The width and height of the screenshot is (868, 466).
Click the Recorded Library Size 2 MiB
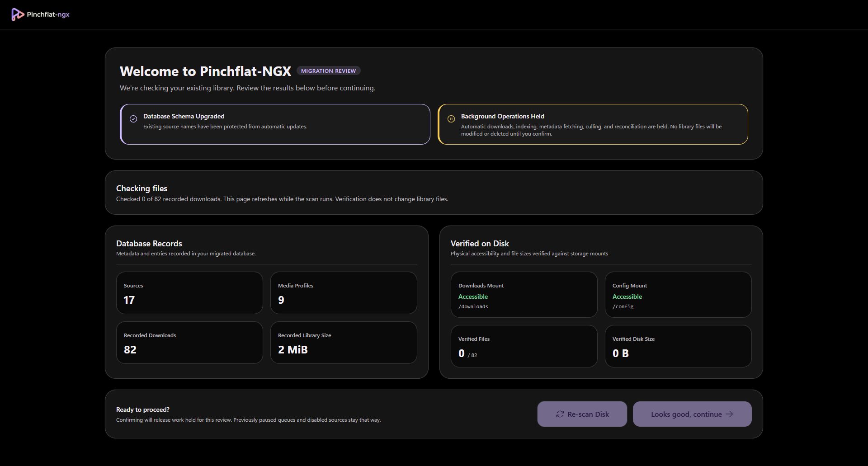coord(293,350)
